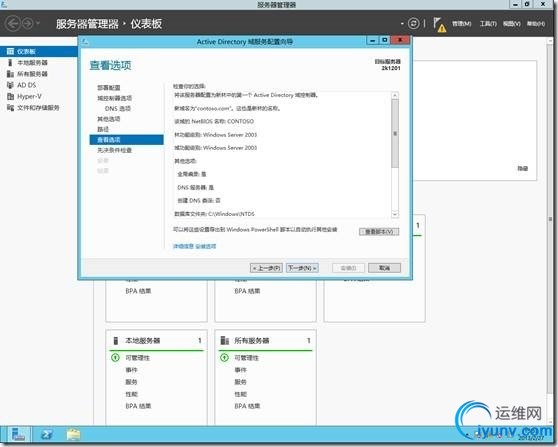
Task: Open the 管理(M) menu
Action: tap(462, 24)
